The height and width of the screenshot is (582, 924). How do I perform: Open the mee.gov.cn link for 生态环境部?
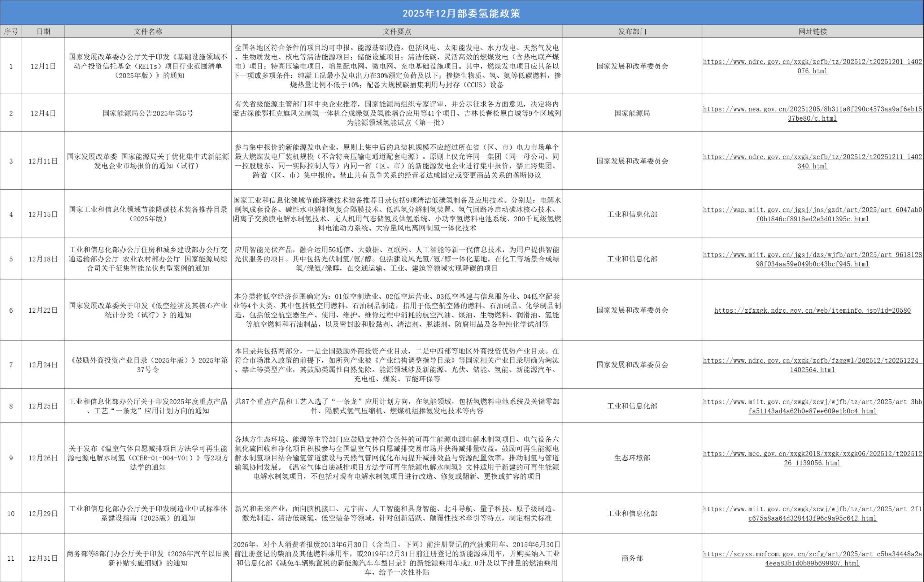(812, 458)
